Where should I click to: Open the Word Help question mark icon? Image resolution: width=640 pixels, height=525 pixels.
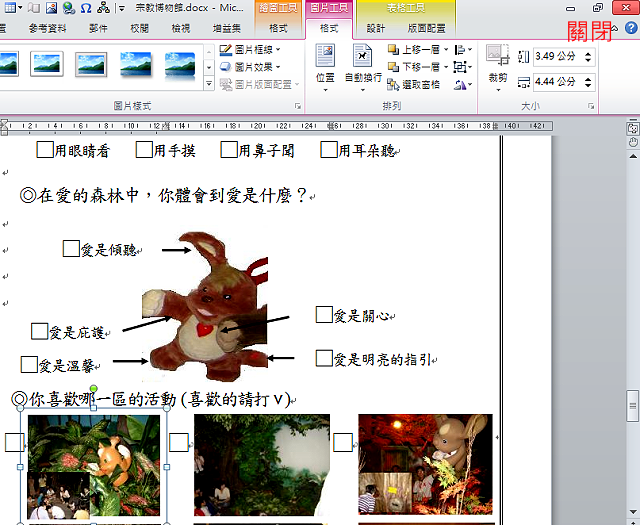(x=631, y=28)
